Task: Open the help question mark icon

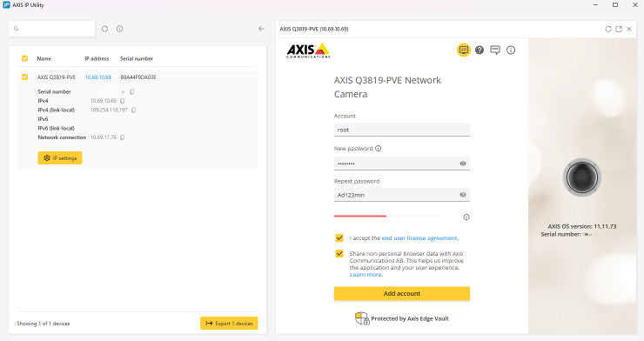Action: (x=480, y=50)
